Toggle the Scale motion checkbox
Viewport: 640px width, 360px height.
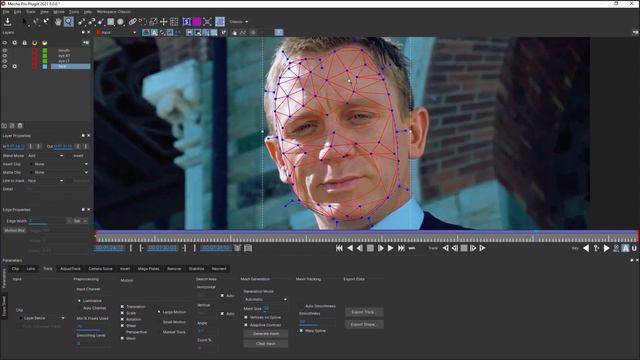tap(122, 313)
